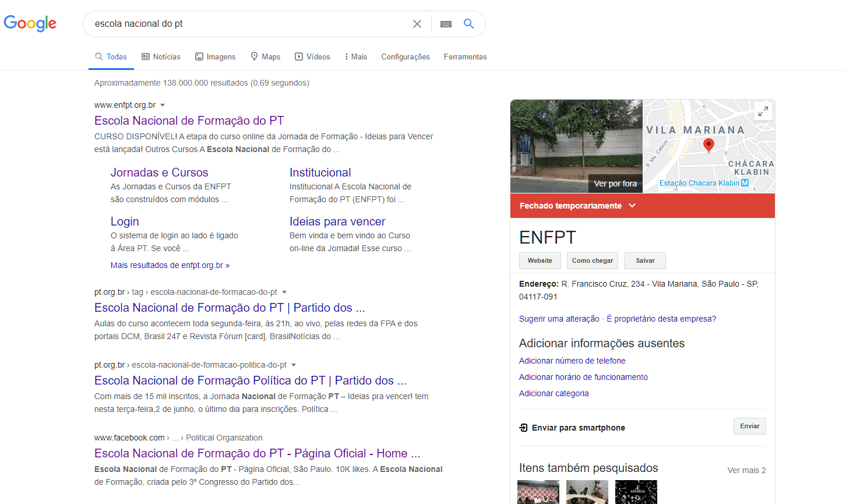Open dropdown arrow beside escola-nacional-de-formacao-politica-do-pt URL

[x=294, y=365]
